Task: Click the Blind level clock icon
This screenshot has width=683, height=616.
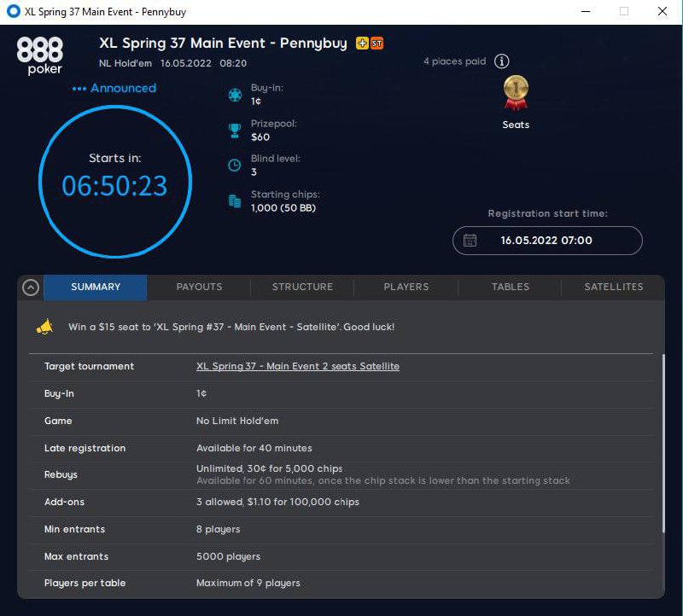Action: [235, 166]
